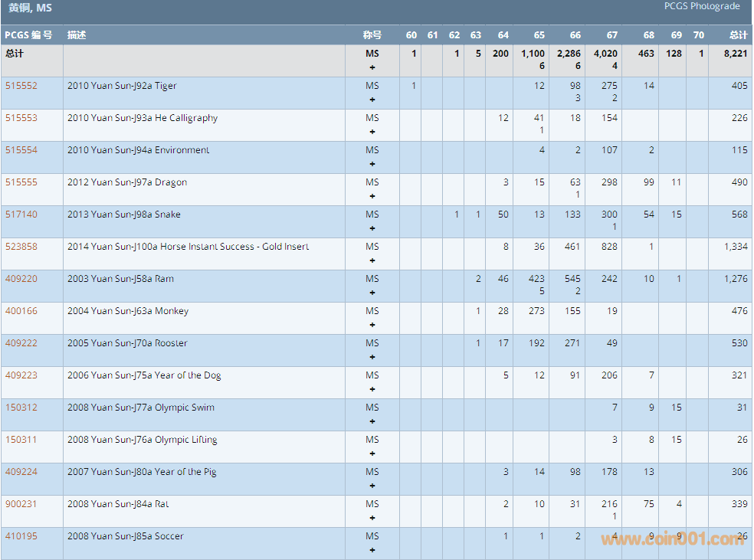Click the PCGS 编号 column header
The width and height of the screenshot is (754, 560).
29,35
